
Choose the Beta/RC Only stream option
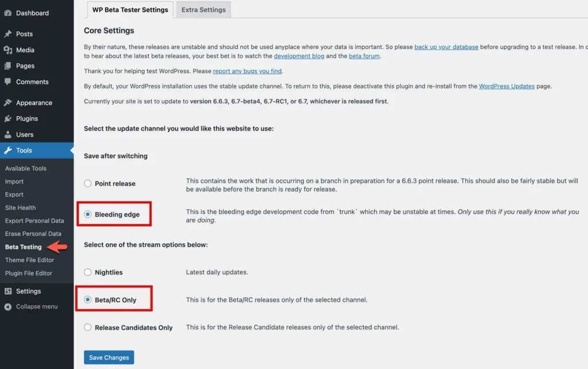coord(88,299)
